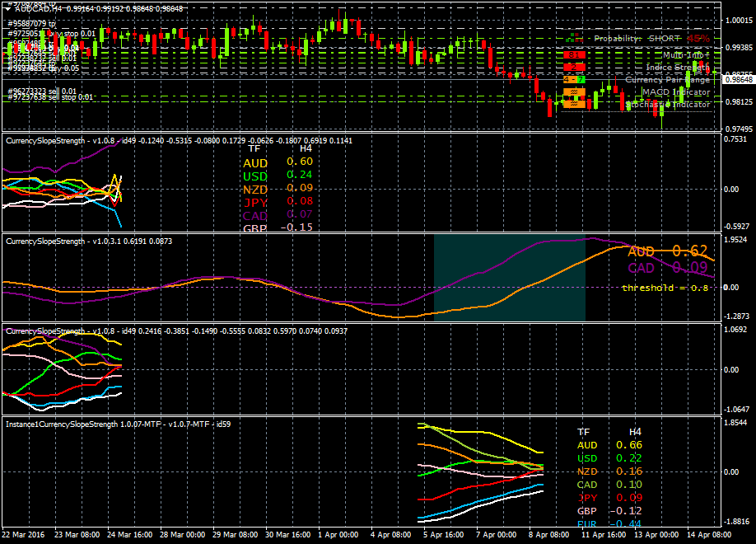Screen dimensions: 756x544
Task: Click the Stochastic Indicator orange signal box
Action: point(574,102)
